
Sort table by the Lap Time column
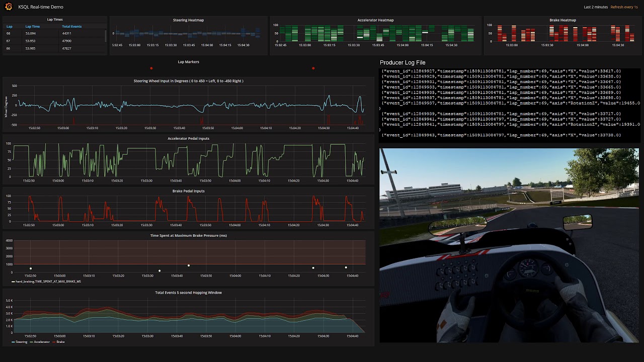33,26
